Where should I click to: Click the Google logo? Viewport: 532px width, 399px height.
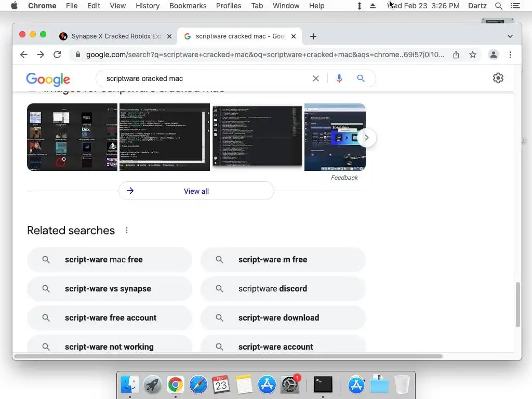click(x=48, y=79)
